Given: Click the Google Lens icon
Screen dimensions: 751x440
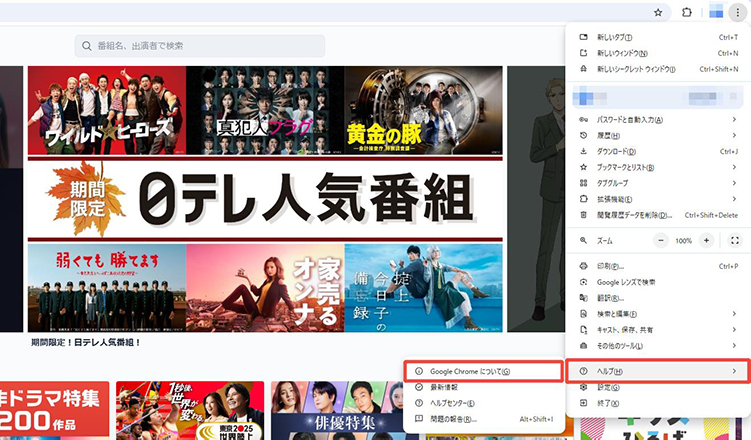Looking at the screenshot, I should 583,282.
